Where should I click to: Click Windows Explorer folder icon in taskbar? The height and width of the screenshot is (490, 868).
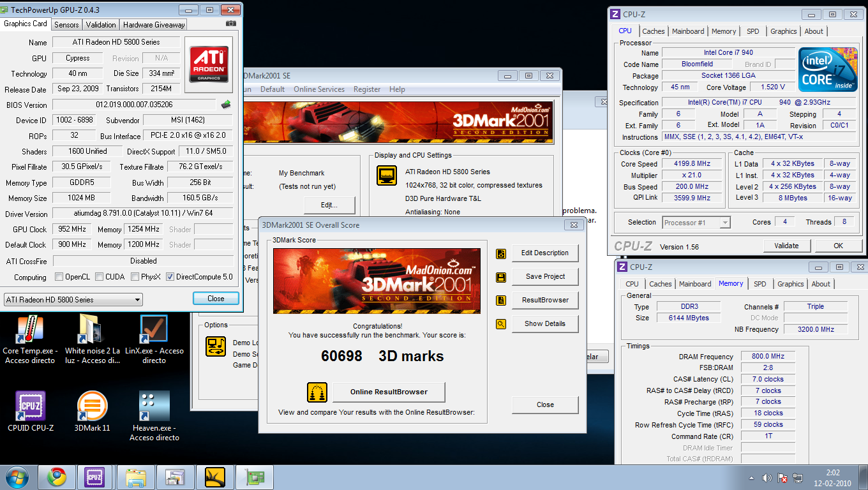point(136,477)
